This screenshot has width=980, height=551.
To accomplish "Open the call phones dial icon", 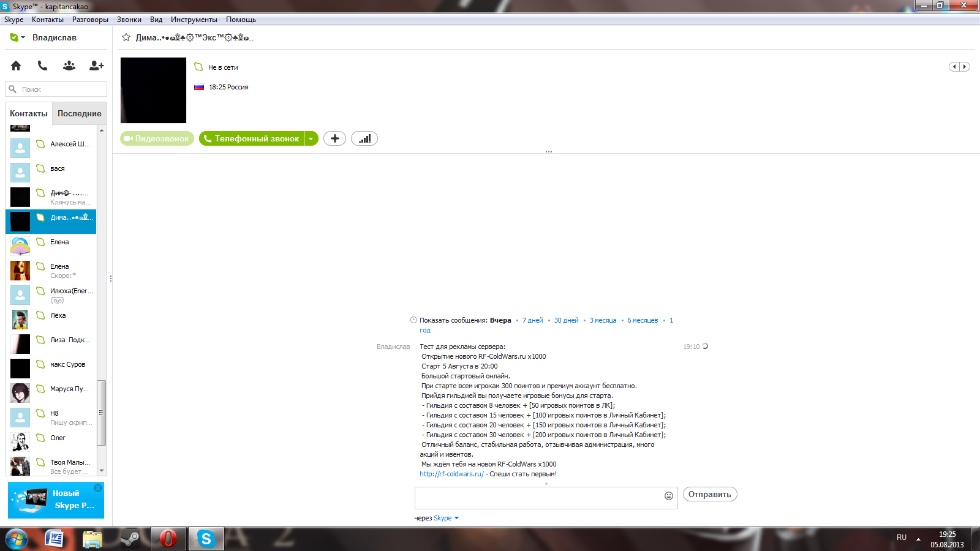I will coord(42,66).
